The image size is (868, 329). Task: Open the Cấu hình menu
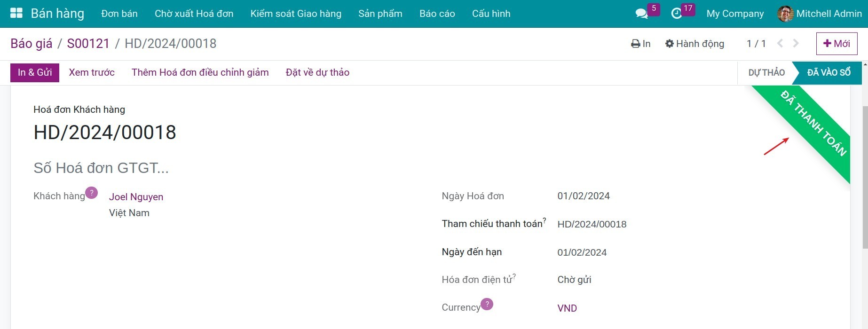[491, 14]
